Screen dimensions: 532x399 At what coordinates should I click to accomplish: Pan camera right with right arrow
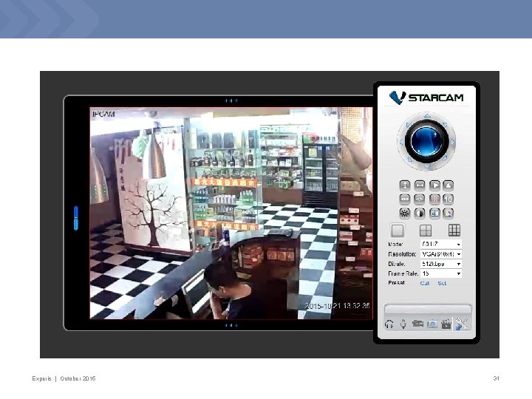[453, 142]
